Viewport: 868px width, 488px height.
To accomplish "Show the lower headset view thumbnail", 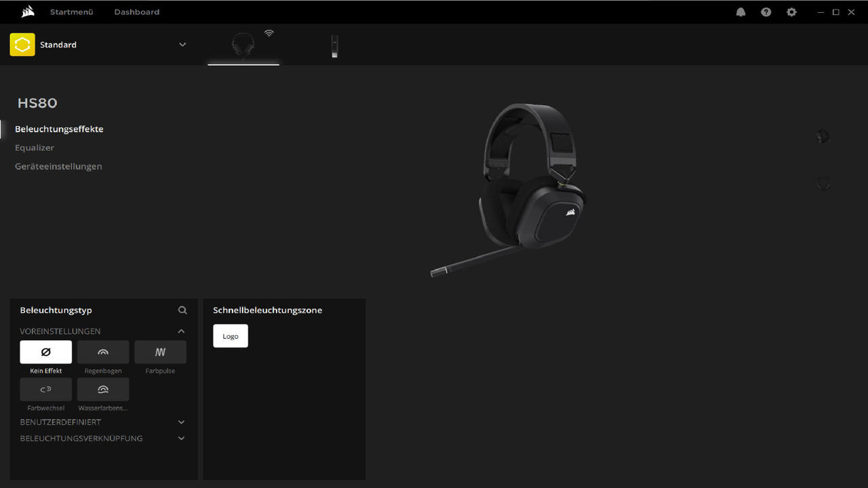I will click(x=823, y=183).
